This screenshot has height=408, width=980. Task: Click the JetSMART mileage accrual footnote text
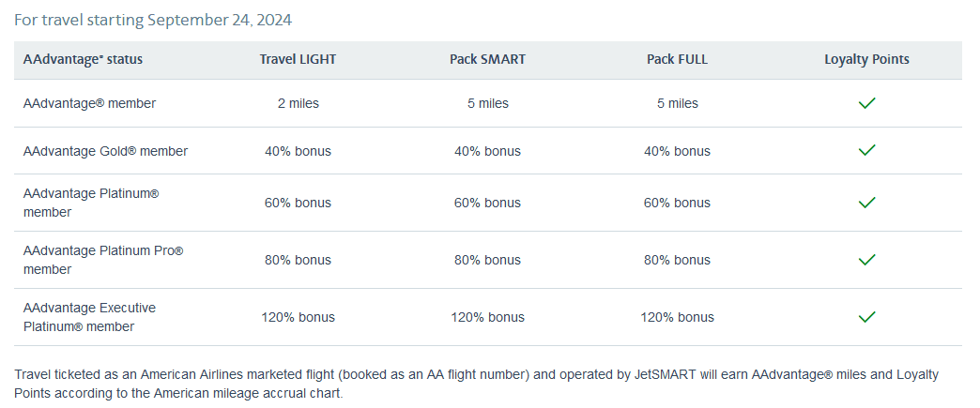(476, 384)
